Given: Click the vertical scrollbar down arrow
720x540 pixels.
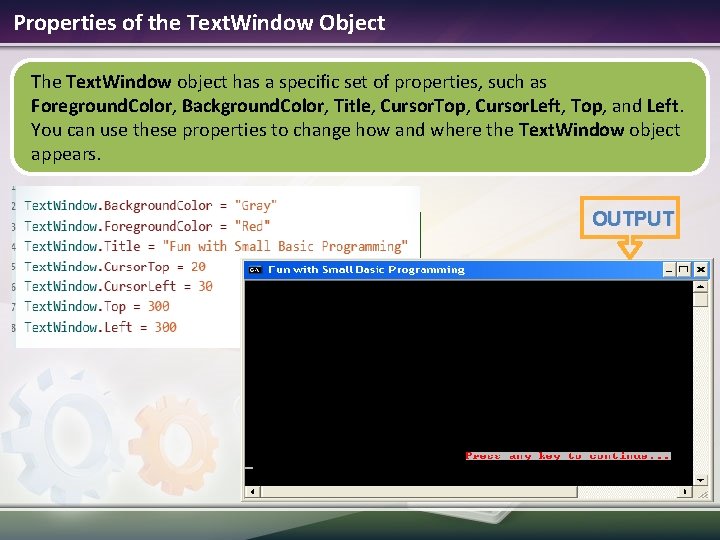Looking at the screenshot, I should pyautogui.click(x=700, y=480).
